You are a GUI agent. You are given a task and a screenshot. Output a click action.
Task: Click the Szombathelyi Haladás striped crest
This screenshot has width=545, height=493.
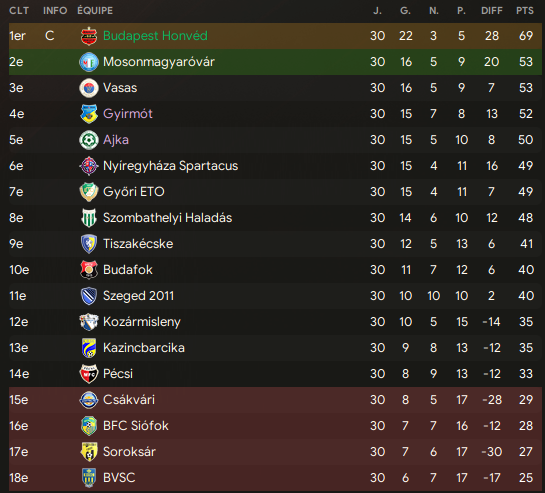(89, 218)
